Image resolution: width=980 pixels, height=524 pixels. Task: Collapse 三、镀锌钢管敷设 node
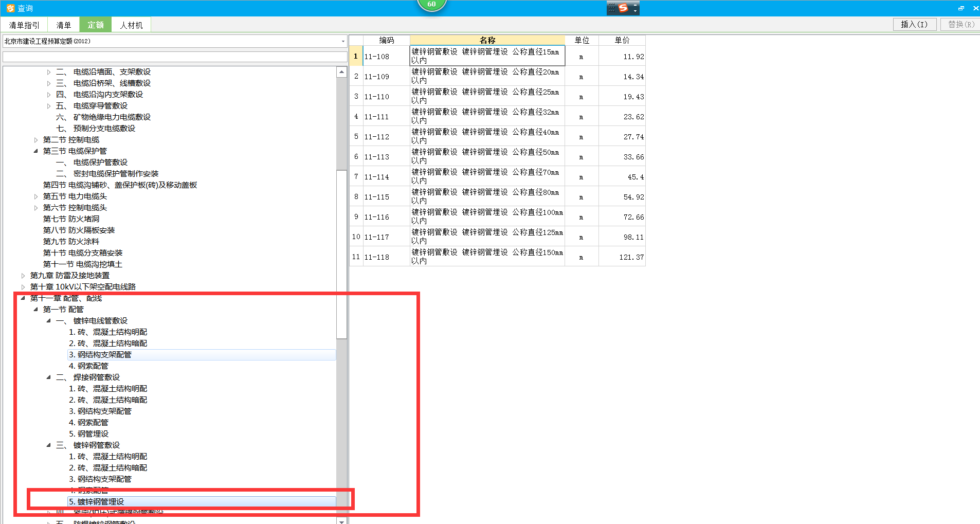49,445
